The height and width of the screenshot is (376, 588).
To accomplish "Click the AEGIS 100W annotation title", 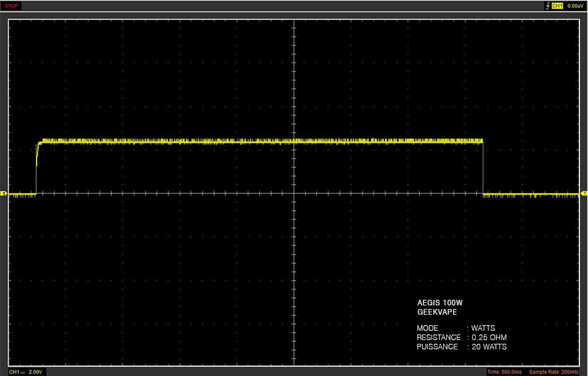I will [x=440, y=302].
